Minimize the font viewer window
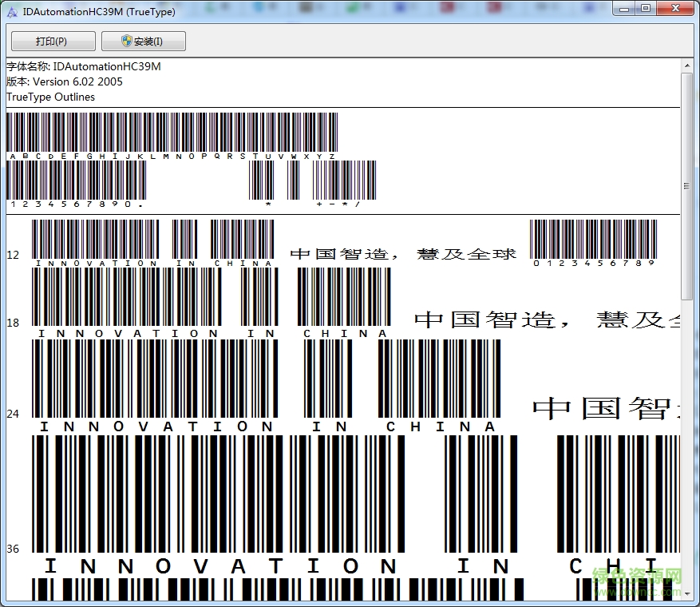Viewport: 700px width, 607px height. tap(624, 9)
